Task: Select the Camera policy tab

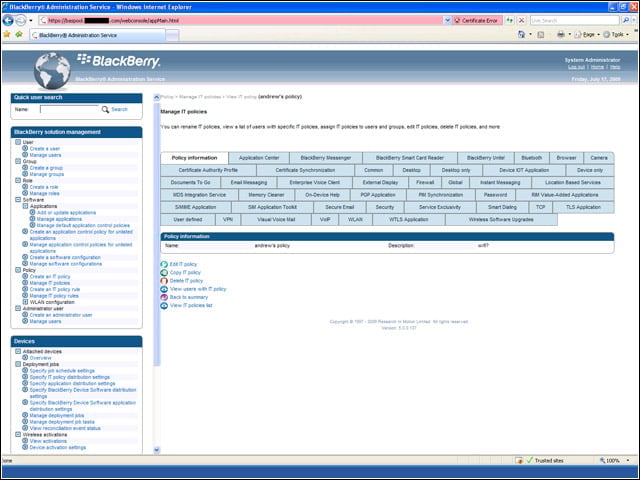Action: 599,158
